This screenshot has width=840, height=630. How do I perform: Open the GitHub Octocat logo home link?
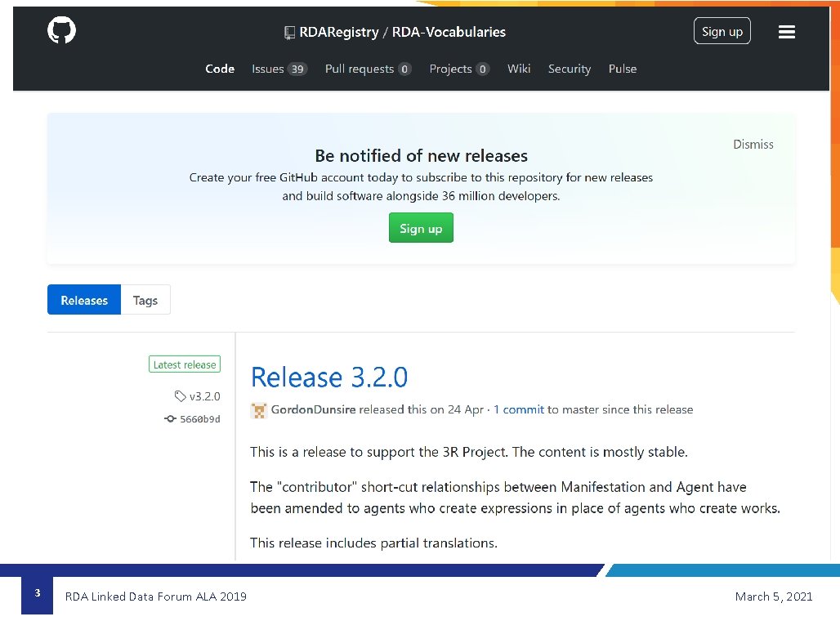(61, 30)
